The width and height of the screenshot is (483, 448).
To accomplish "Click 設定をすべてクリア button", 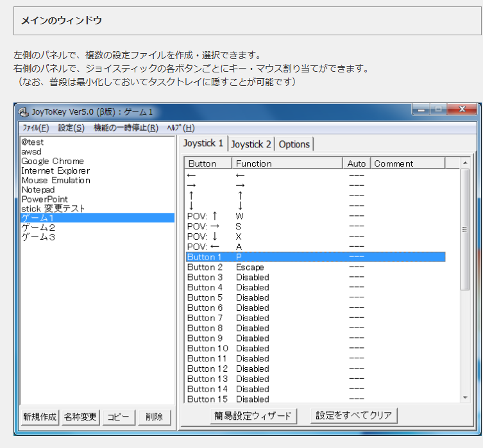I will (353, 415).
